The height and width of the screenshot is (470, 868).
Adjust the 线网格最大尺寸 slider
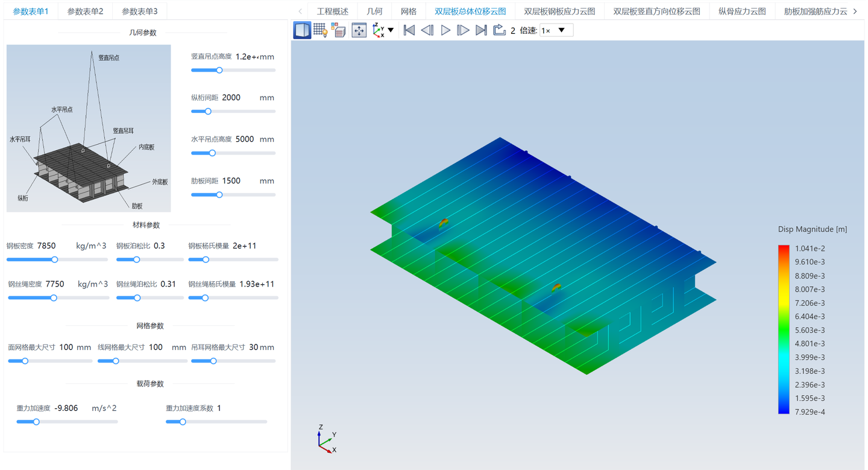(142, 361)
